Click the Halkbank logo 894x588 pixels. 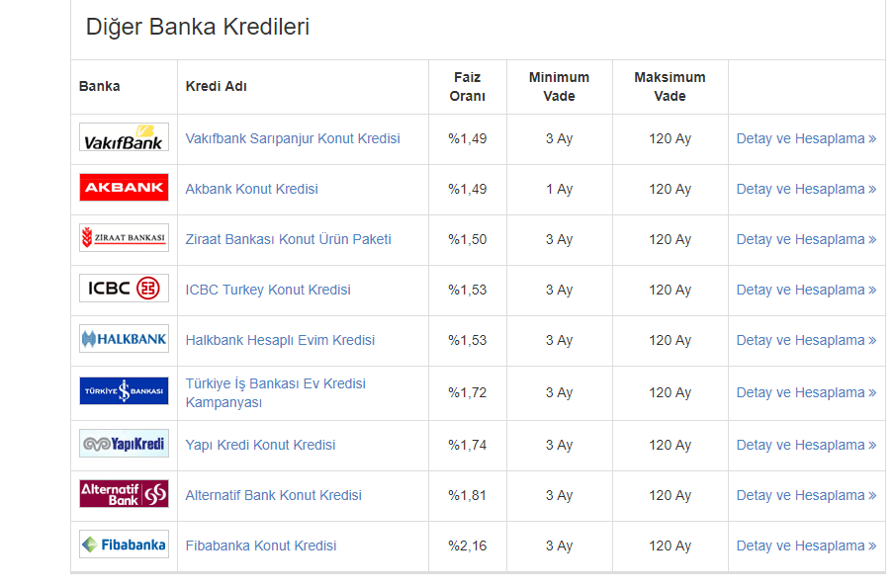(x=124, y=339)
